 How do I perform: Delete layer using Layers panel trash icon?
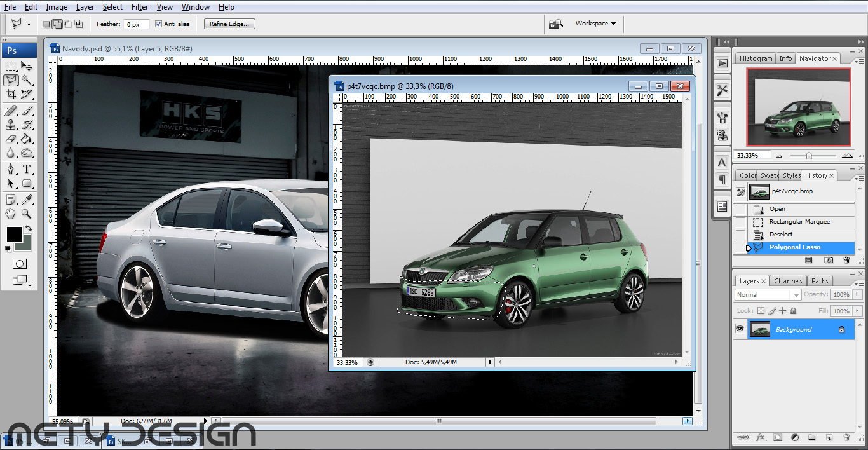846,437
